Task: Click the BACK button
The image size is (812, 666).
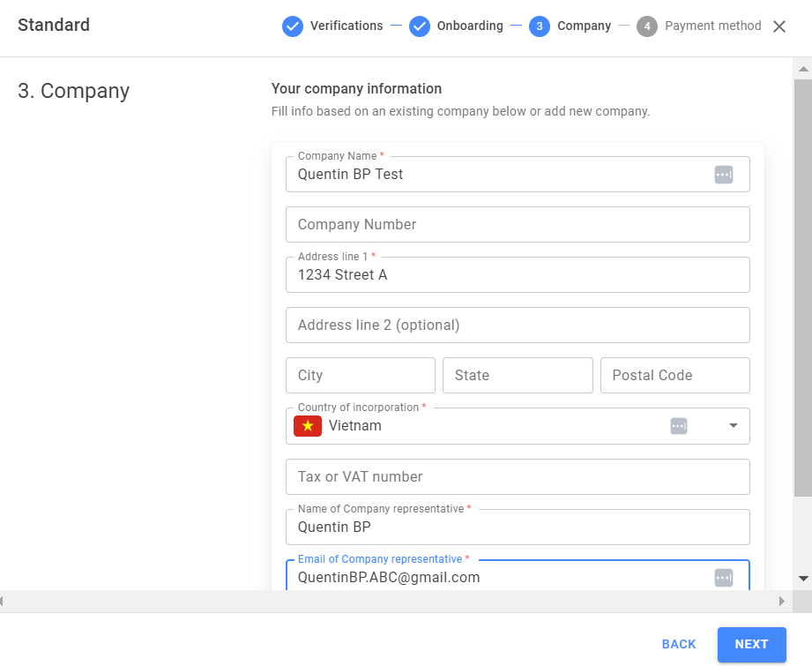Action: pos(679,644)
